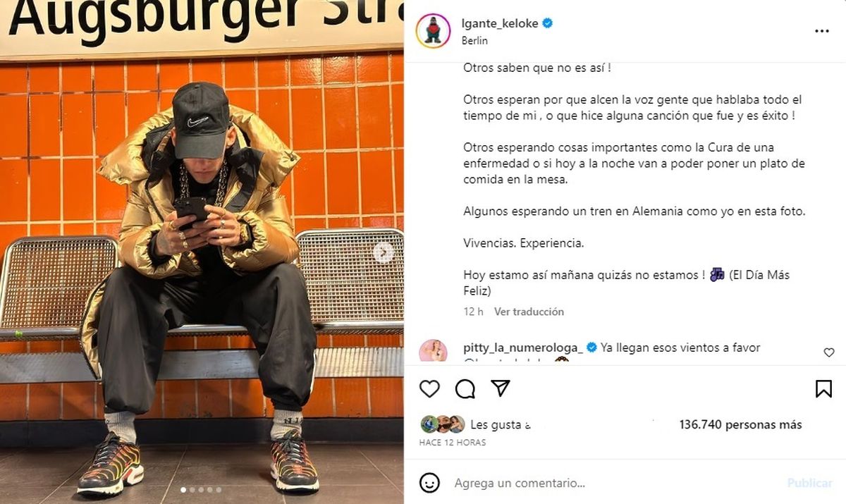Screen dimensions: 846x504
Task: Save post with bookmark icon
Action: 823,388
